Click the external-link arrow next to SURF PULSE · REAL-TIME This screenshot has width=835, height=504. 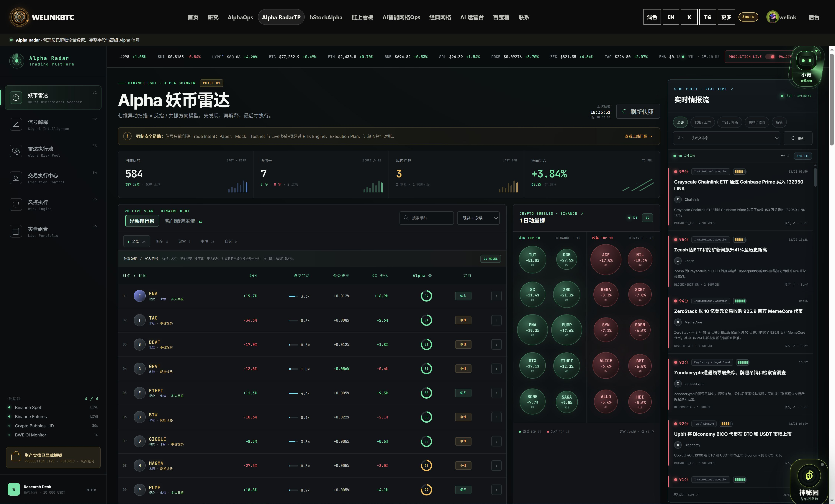(732, 89)
